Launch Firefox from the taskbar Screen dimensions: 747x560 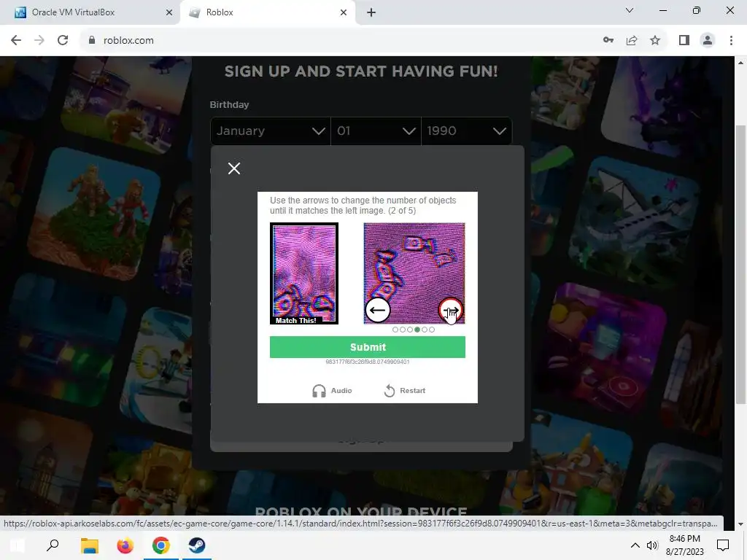(x=125, y=545)
